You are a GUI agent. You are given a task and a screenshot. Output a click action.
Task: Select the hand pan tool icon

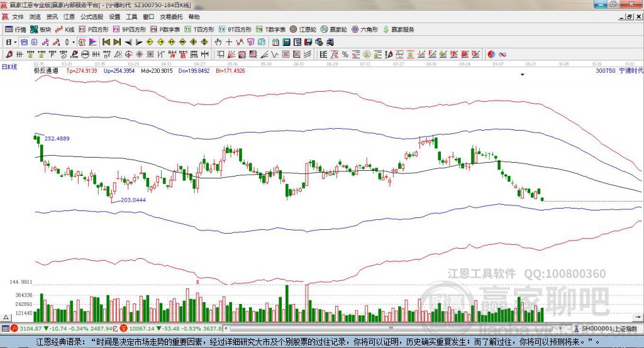click(x=219, y=42)
